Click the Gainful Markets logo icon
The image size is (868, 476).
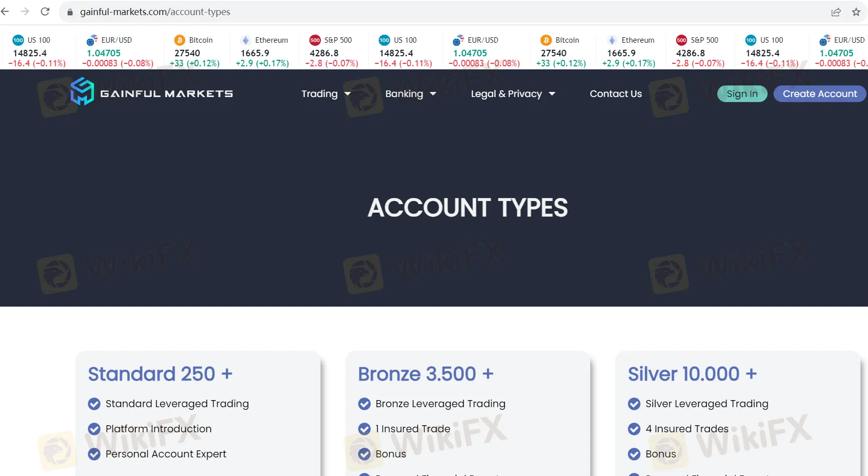tap(82, 91)
